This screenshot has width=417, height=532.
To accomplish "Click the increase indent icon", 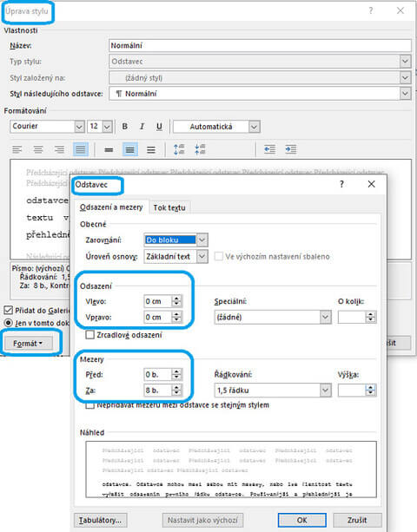I will click(291, 149).
